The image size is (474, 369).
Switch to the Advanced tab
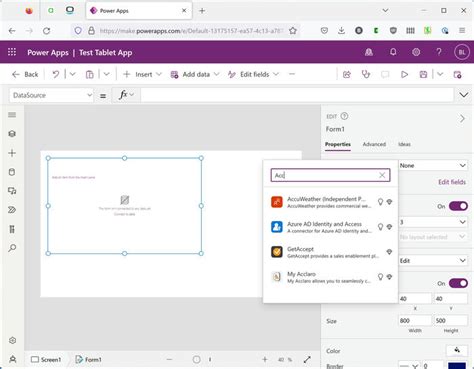(x=374, y=144)
